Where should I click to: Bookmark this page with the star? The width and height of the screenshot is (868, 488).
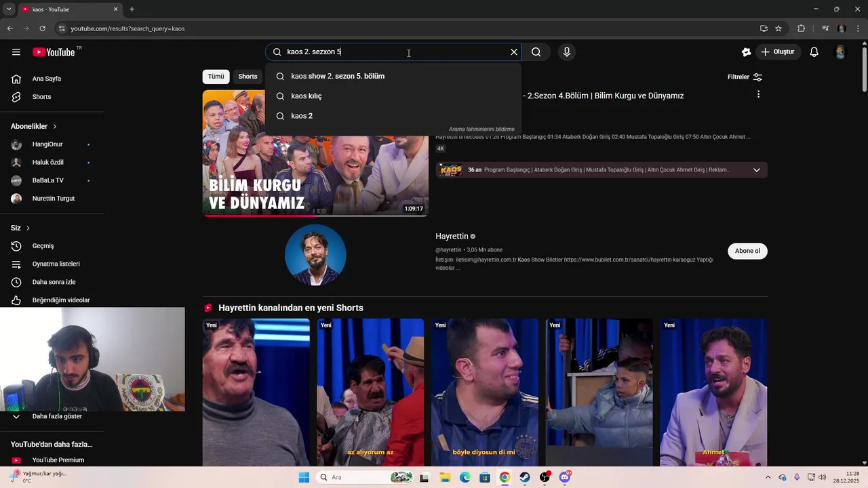tap(778, 28)
